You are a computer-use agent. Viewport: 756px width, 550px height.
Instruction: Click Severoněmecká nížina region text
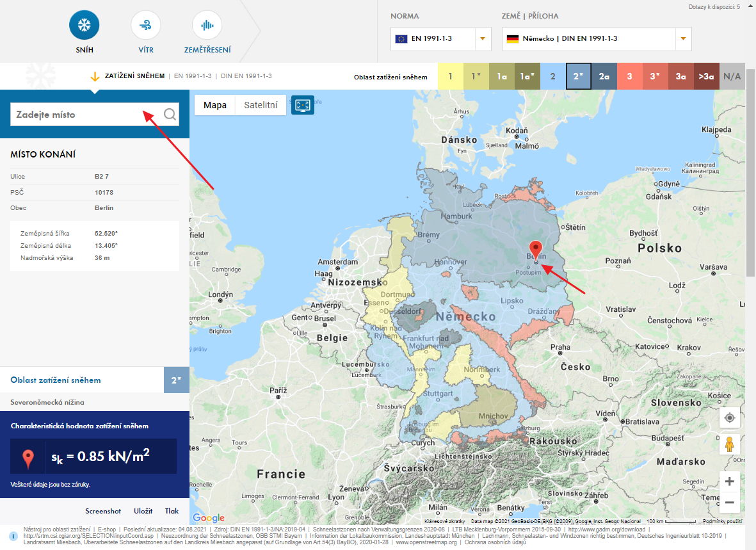(47, 402)
